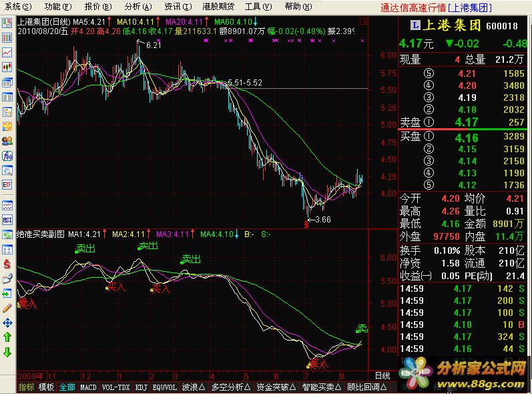Click the red dollar sign icon
532x394 pixels.
click(x=7, y=264)
